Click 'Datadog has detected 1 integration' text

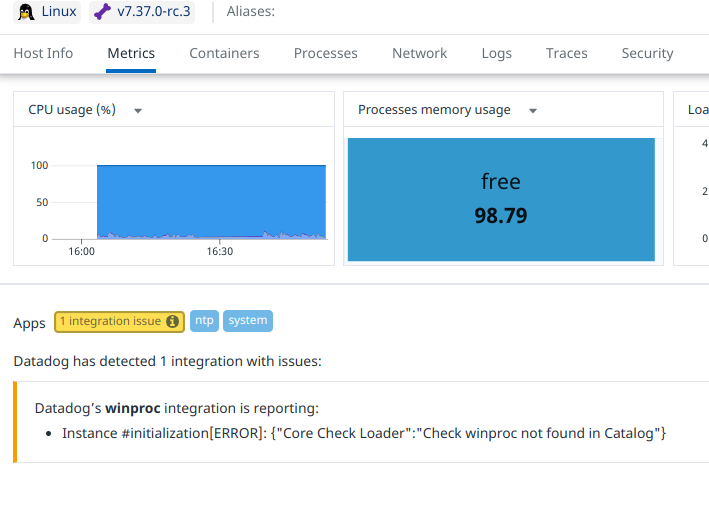pyautogui.click(x=167, y=361)
